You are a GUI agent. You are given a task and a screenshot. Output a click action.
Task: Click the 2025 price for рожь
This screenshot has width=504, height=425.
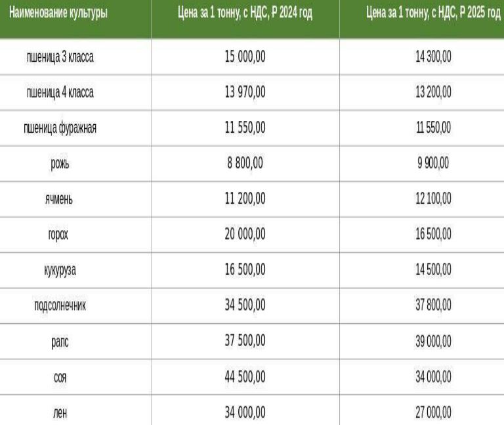click(433, 164)
